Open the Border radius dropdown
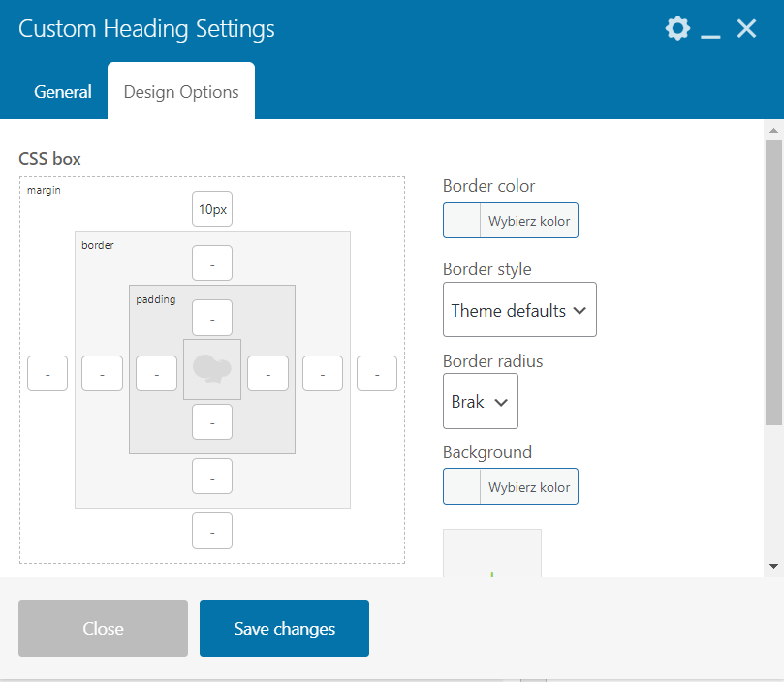 click(x=481, y=401)
